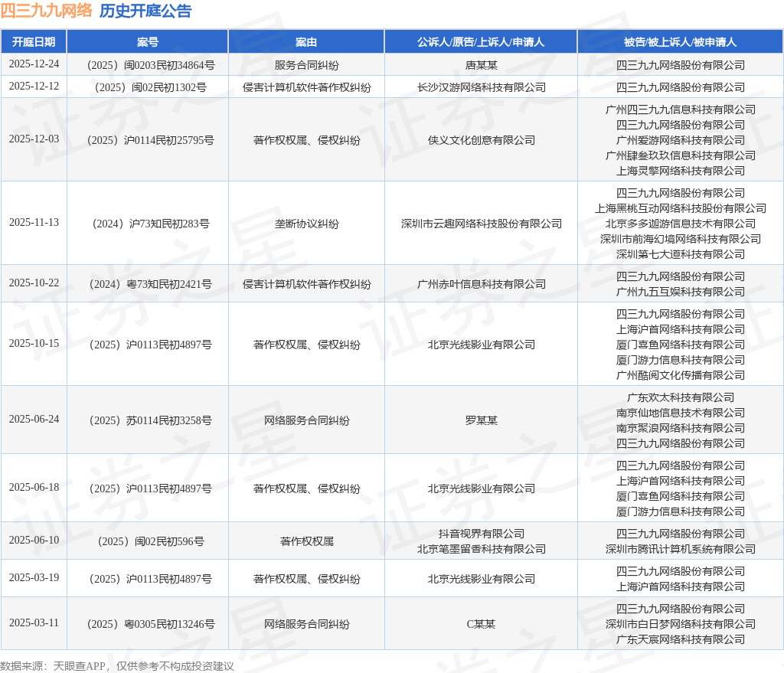Click case number (2024)沪73知民初283号
The image size is (784, 673).
[151, 224]
